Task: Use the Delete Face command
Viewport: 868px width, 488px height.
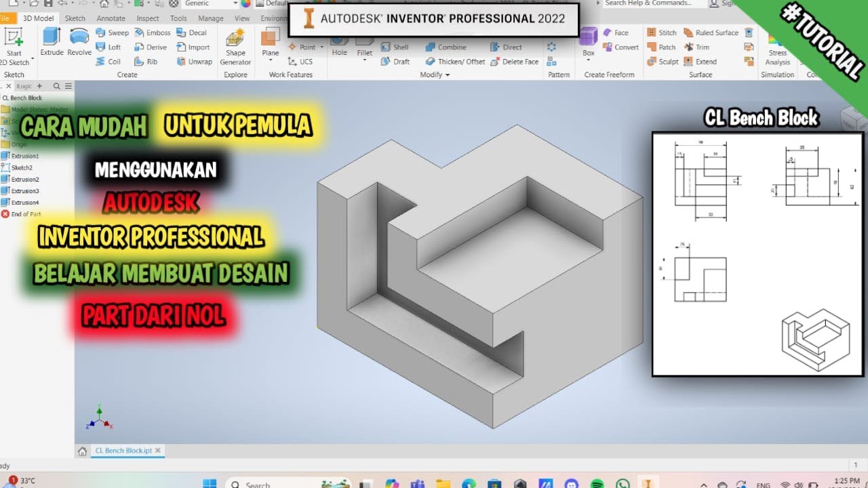Action: pos(514,62)
